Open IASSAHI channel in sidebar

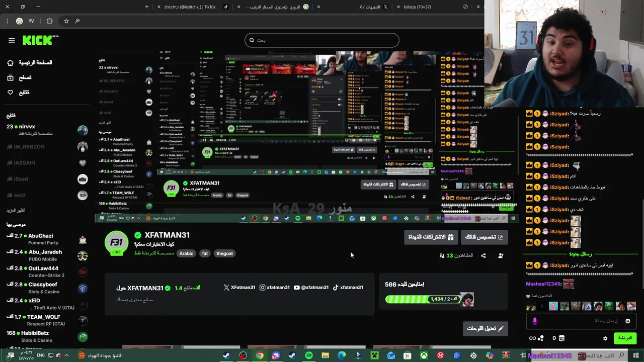point(47,163)
